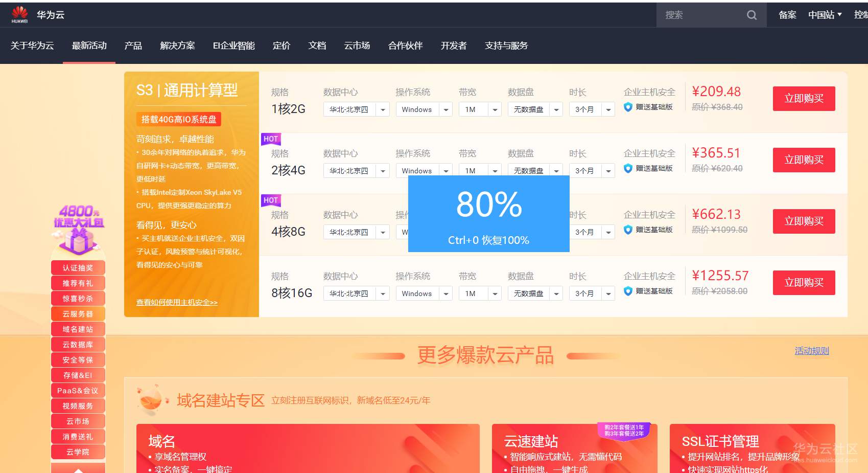Open the 合作伙伴 menu
Viewport: 868px width, 473px height.
[406, 46]
